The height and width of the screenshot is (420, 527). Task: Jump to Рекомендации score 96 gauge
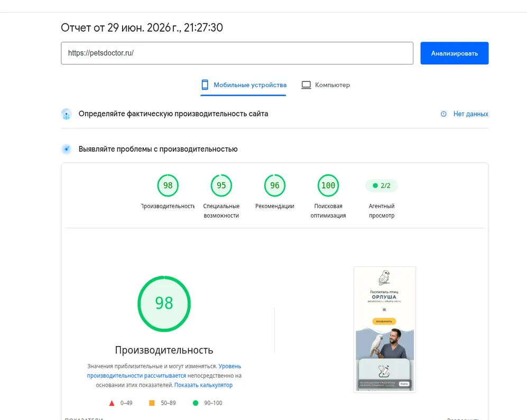274,185
